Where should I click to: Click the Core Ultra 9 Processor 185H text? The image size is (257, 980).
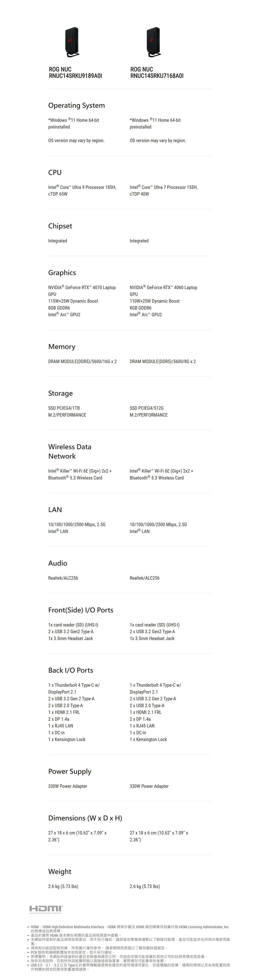[82, 188]
